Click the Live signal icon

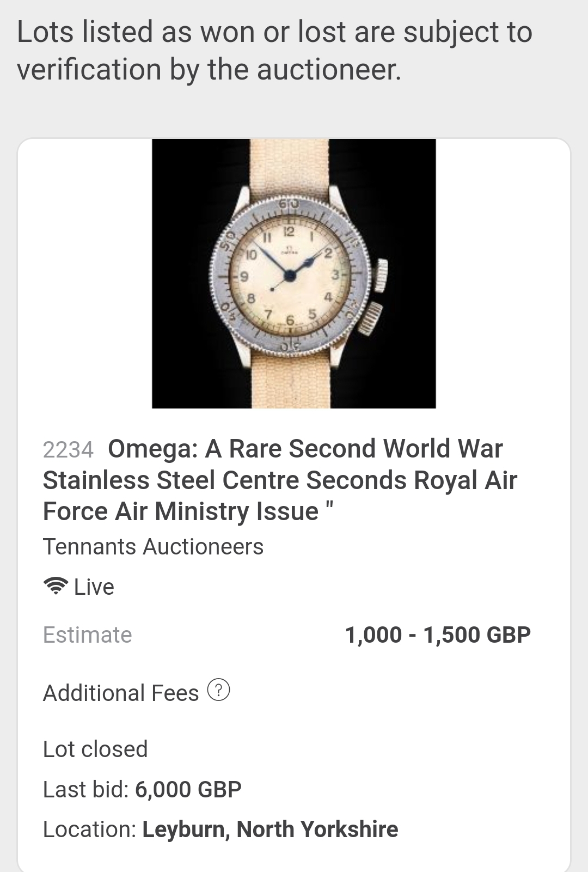tap(56, 586)
